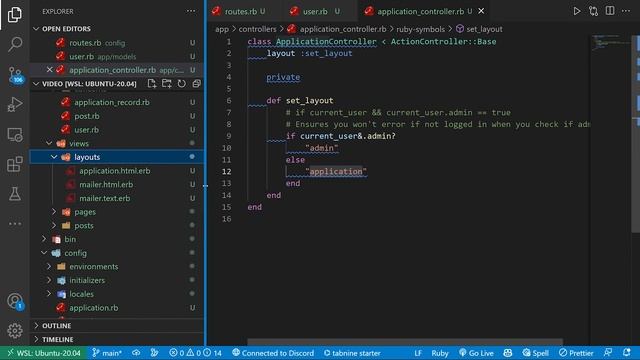This screenshot has height=360, width=640.
Task: Open the Explorer view in activity bar
Action: click(15, 14)
